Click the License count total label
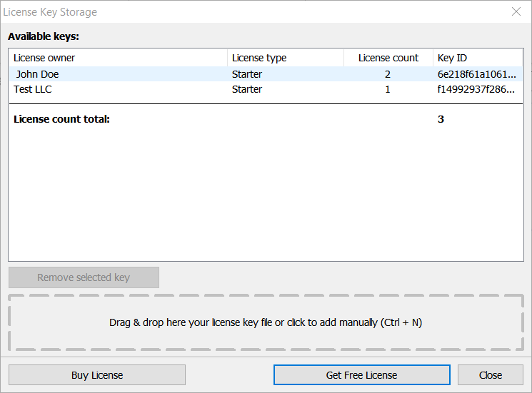 coord(61,119)
